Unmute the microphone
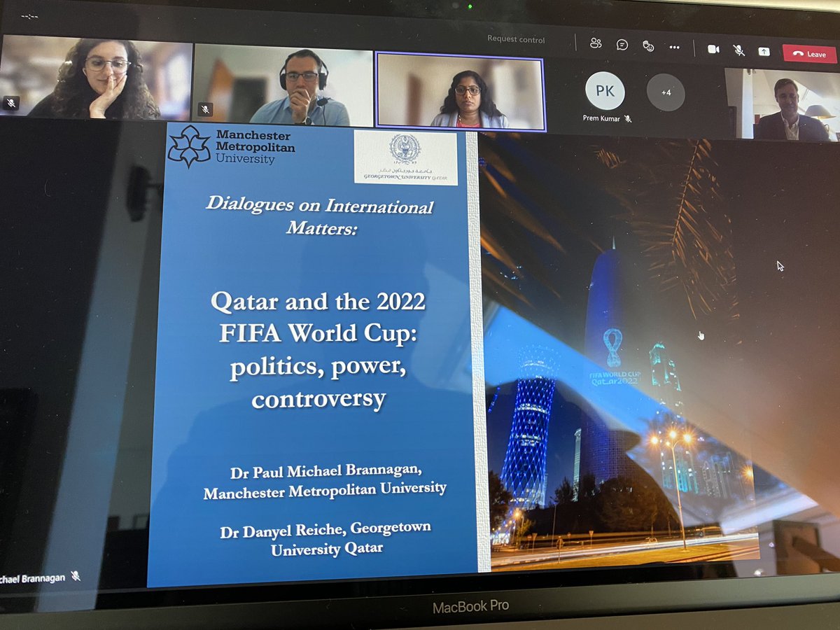The width and height of the screenshot is (840, 630). pos(738,50)
